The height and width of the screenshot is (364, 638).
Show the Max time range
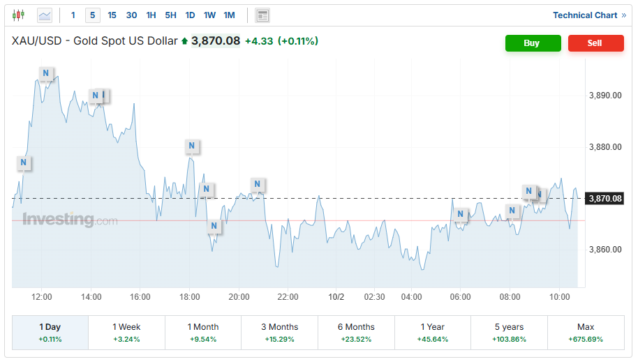point(586,332)
